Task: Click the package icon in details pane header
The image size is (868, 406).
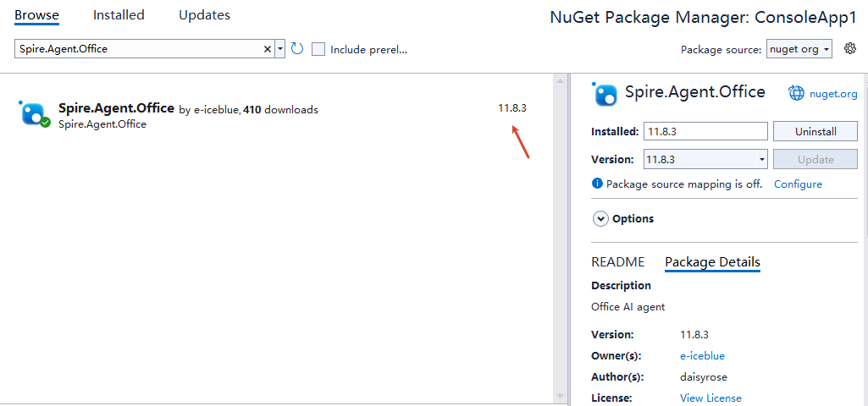Action: (605, 94)
